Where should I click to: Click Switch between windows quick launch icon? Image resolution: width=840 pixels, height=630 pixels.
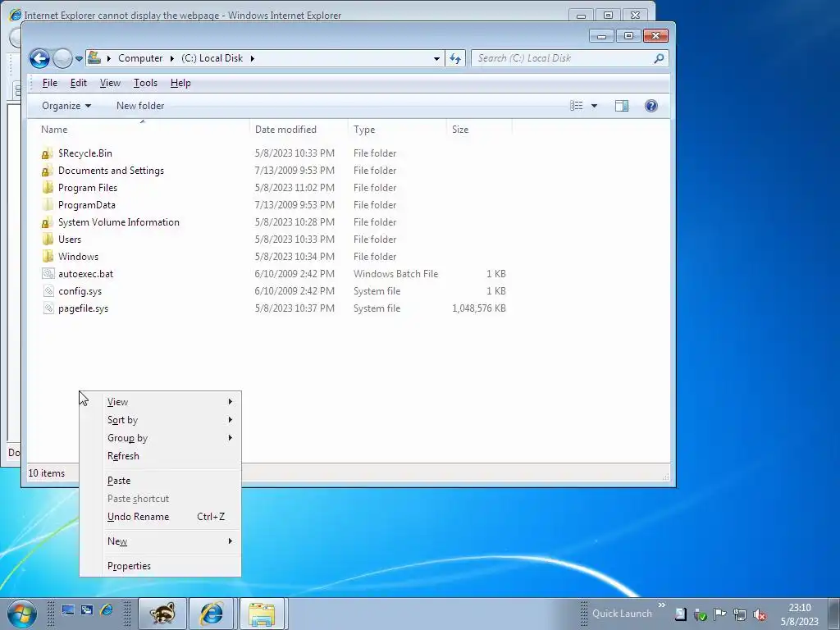point(87,610)
